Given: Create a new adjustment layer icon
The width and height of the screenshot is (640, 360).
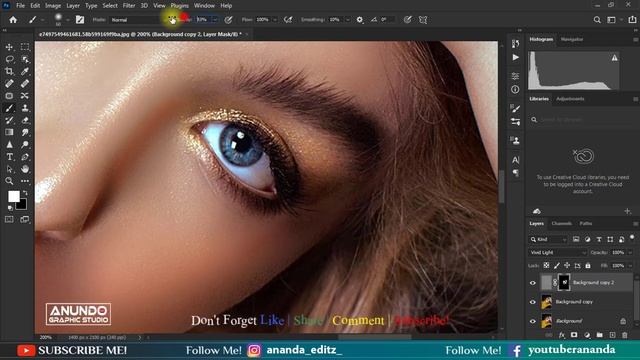Looking at the screenshot, I should [x=587, y=335].
